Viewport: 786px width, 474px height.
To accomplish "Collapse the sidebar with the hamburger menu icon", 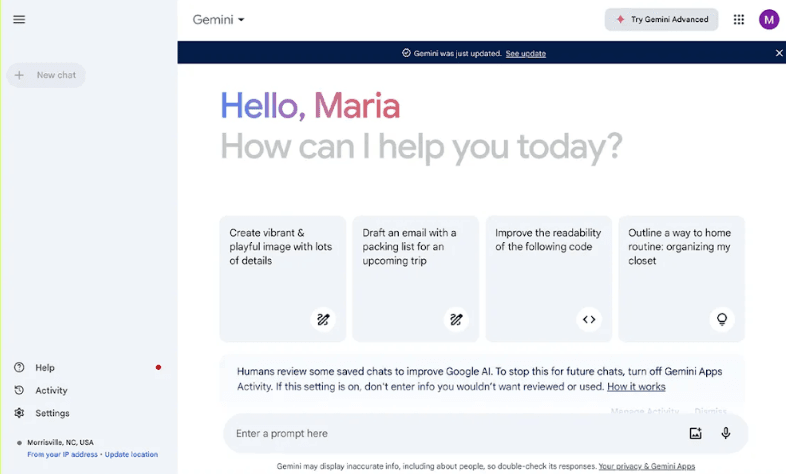I will (19, 20).
